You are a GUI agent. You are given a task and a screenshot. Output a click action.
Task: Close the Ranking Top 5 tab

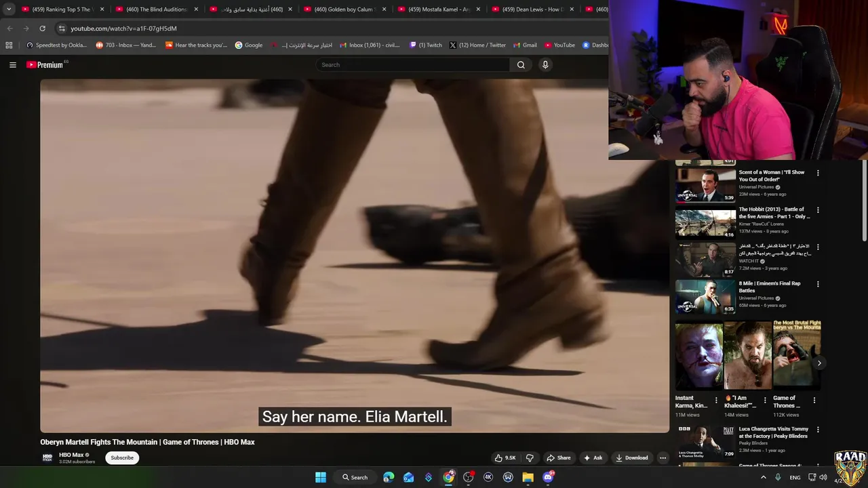tap(102, 9)
